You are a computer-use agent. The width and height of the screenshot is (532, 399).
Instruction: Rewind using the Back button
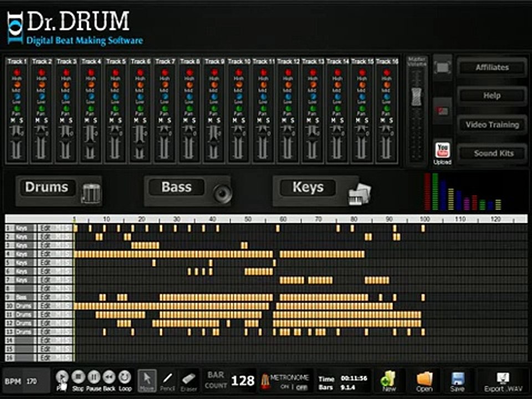coord(109,377)
